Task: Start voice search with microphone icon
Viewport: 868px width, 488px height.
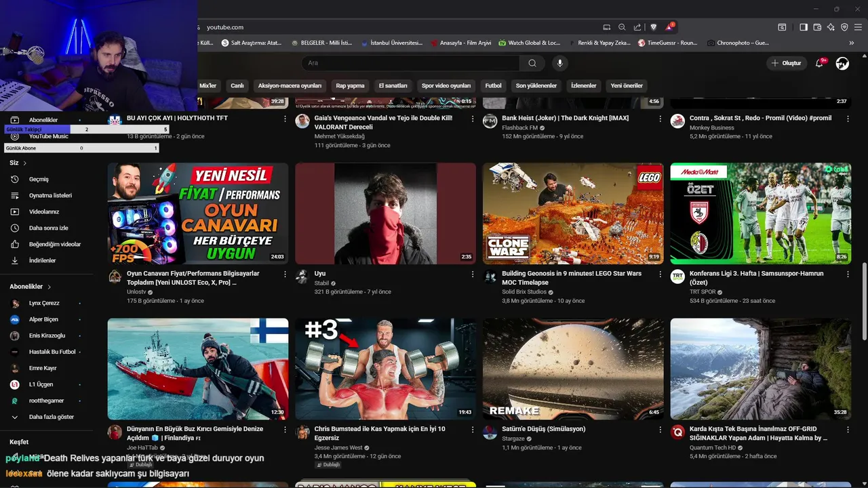Action: click(559, 63)
